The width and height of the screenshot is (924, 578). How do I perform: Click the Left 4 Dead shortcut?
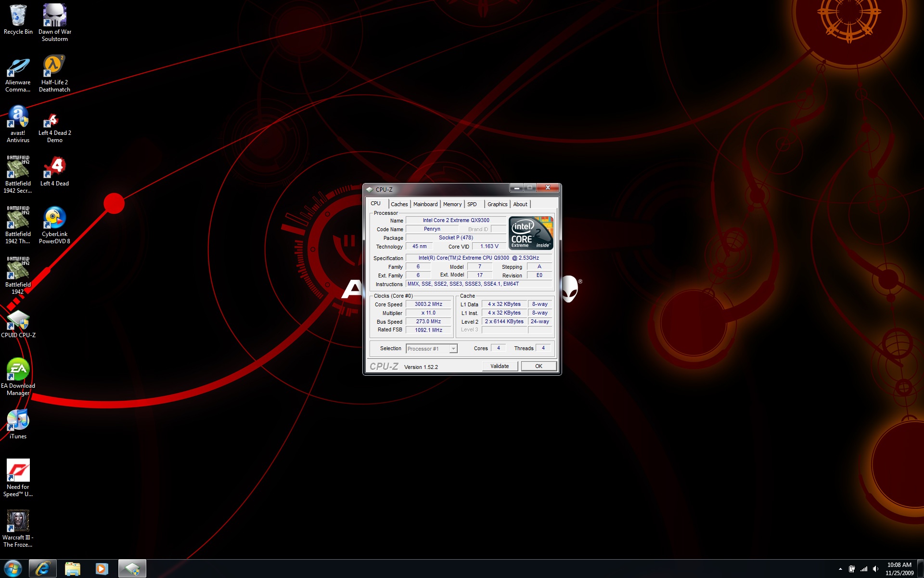tap(55, 171)
